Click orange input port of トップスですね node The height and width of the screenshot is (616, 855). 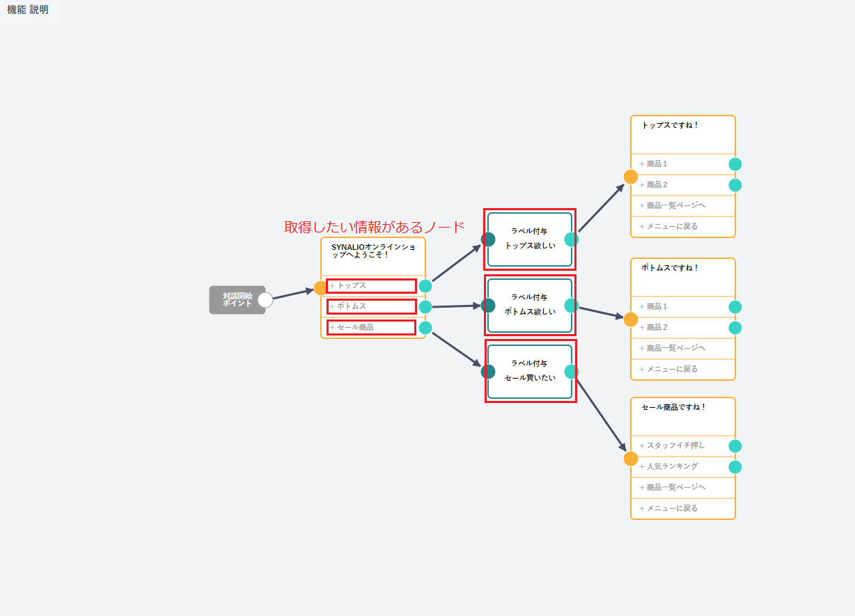[631, 177]
